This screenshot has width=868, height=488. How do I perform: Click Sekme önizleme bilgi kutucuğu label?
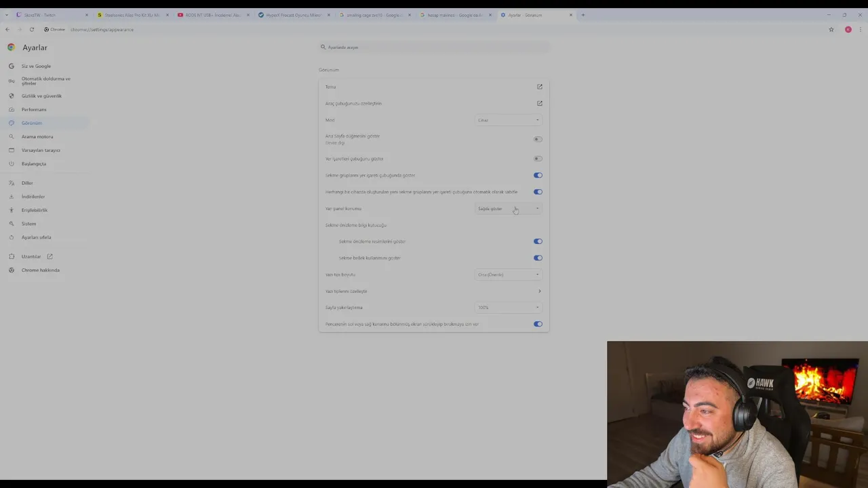pos(356,225)
